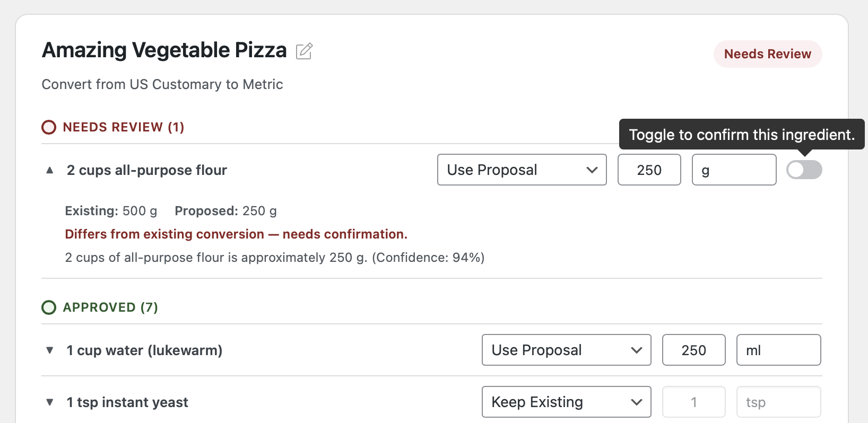This screenshot has width=868, height=423.
Task: Expand the instant yeast ingredient details
Action: coord(50,402)
